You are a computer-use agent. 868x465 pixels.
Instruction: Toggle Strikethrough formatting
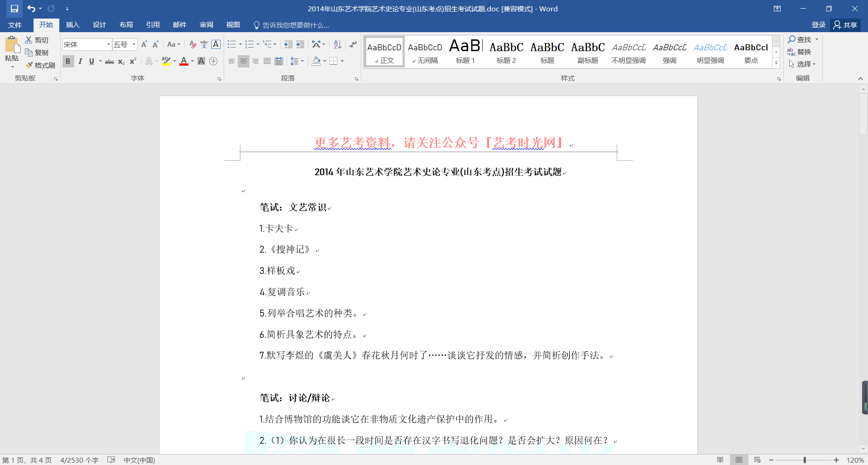(x=109, y=62)
